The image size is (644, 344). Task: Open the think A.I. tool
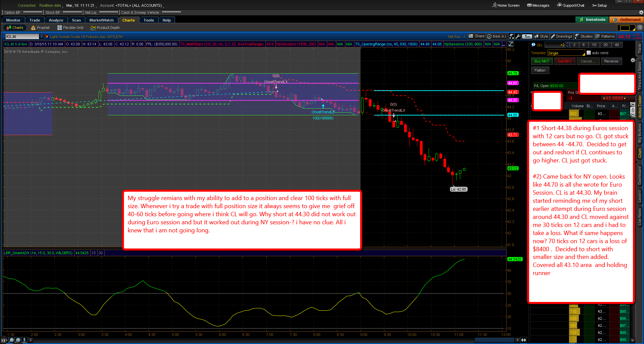(497, 36)
